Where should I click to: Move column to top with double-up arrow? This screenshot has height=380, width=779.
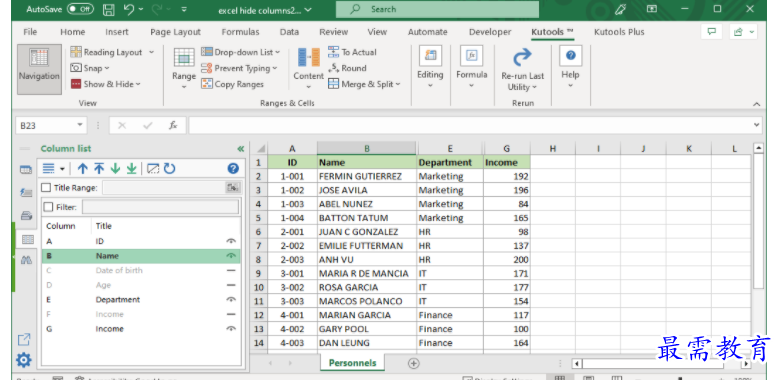point(99,169)
